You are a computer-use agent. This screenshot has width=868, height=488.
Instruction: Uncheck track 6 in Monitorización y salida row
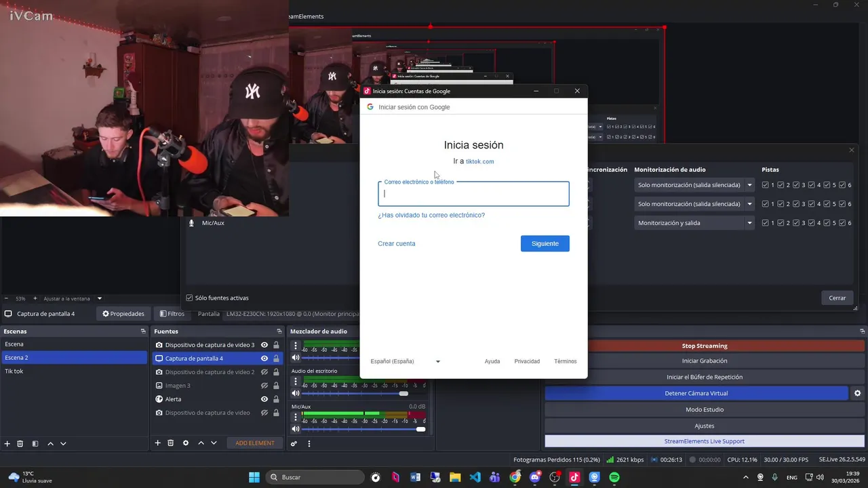pyautogui.click(x=842, y=223)
